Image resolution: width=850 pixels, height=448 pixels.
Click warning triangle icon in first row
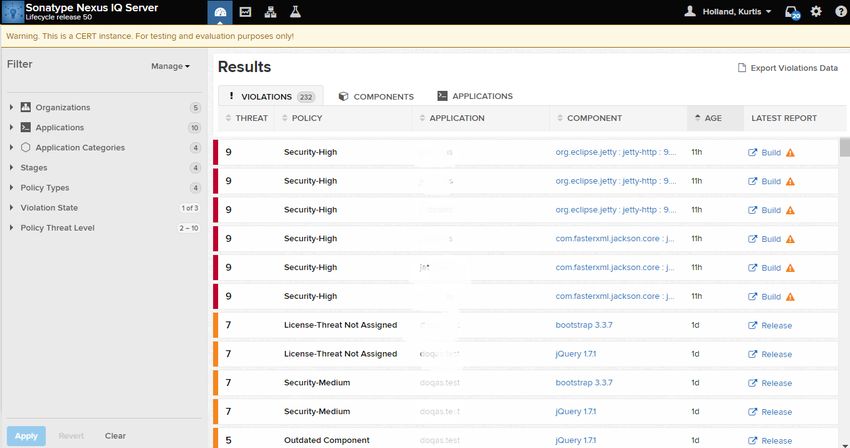(x=790, y=153)
